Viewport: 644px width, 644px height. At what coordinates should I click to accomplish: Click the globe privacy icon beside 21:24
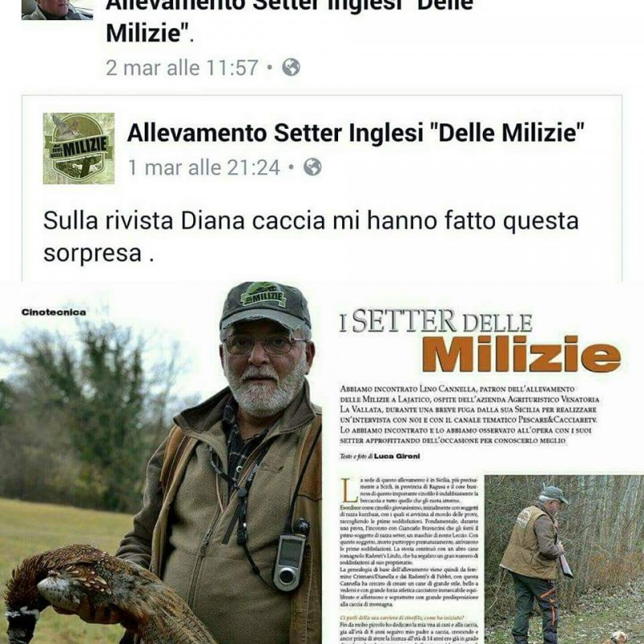(312, 167)
